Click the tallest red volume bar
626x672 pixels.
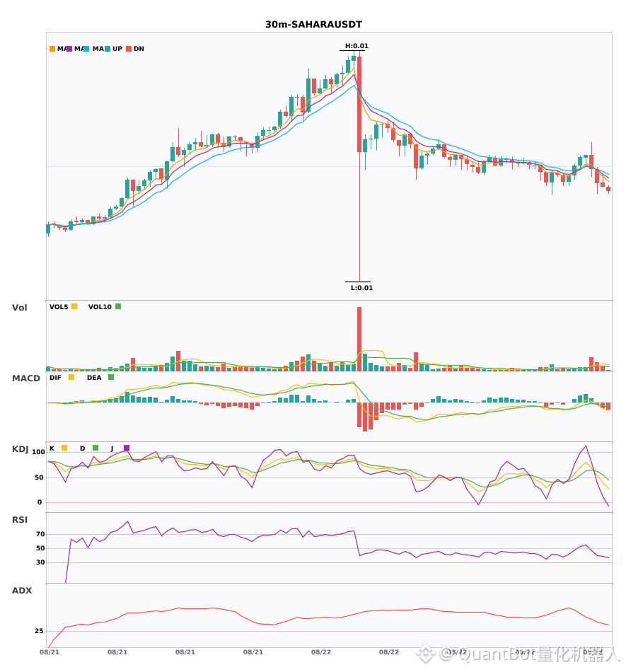tap(359, 339)
